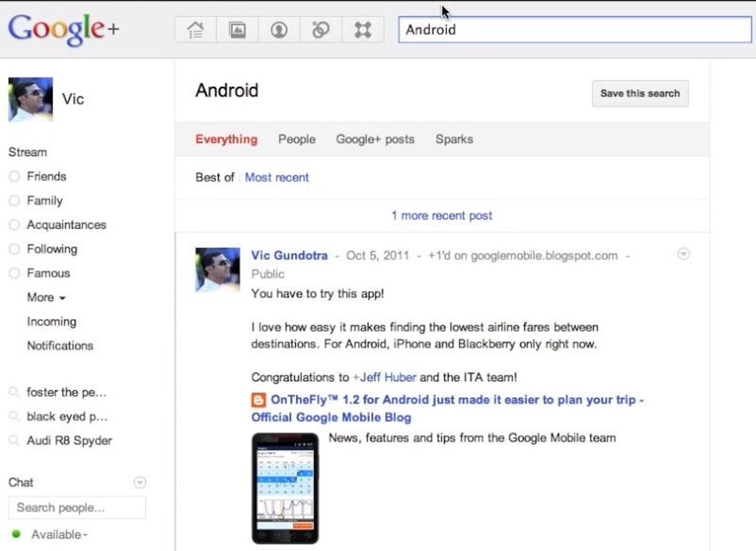Click the Most recent link
Viewport: 756px width, 551px height.
click(277, 178)
